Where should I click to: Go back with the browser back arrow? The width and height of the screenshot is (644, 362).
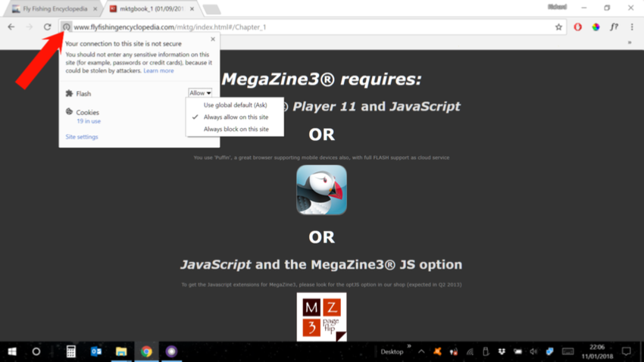click(x=11, y=27)
